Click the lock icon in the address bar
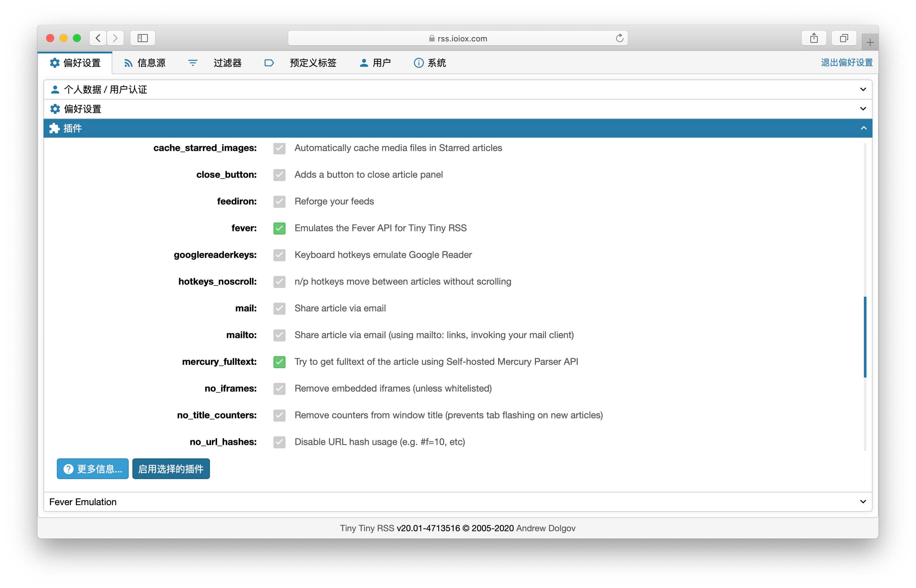The image size is (916, 588). click(432, 38)
